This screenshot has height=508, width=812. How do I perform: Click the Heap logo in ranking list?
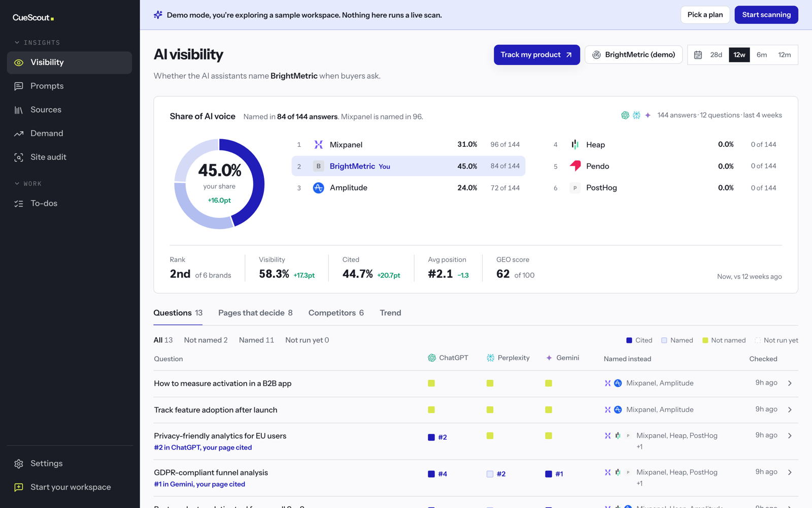[x=575, y=145]
